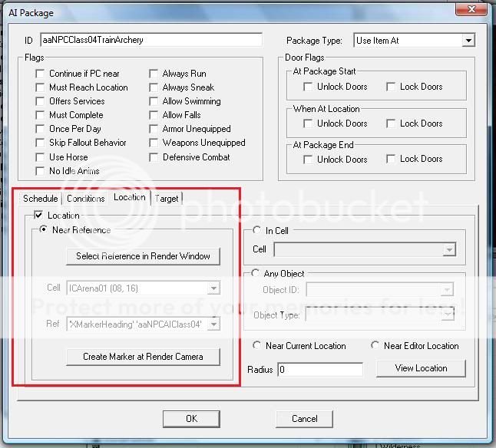Uncheck the Location checkbox

coord(39,216)
